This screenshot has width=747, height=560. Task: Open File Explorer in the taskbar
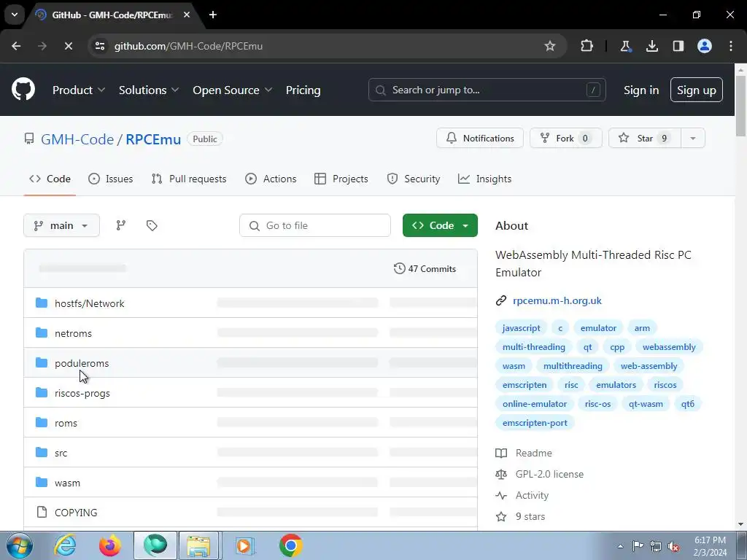pyautogui.click(x=198, y=545)
